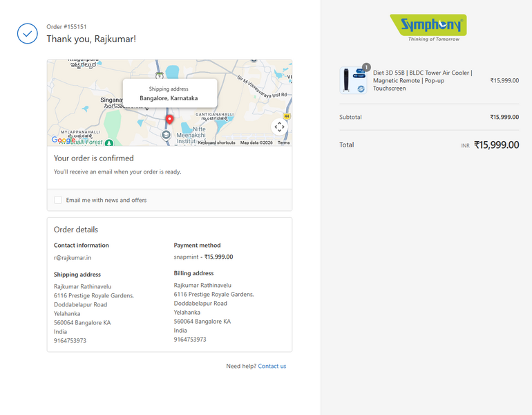532x415 pixels.
Task: Click the product name Diet 3D 55B
Action: [x=423, y=80]
